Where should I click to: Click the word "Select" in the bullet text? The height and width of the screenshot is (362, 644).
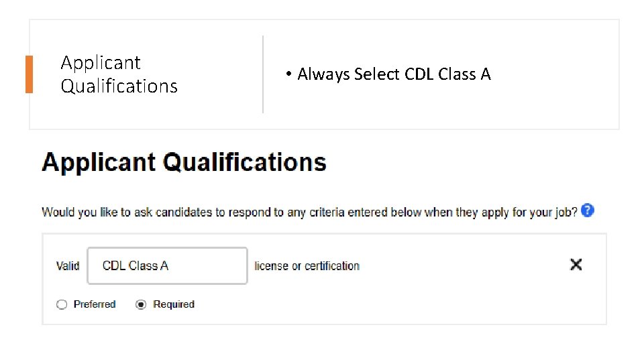(x=377, y=74)
